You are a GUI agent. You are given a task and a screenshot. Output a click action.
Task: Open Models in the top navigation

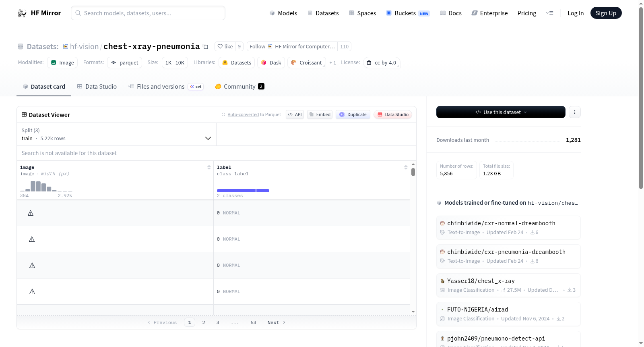pyautogui.click(x=283, y=13)
